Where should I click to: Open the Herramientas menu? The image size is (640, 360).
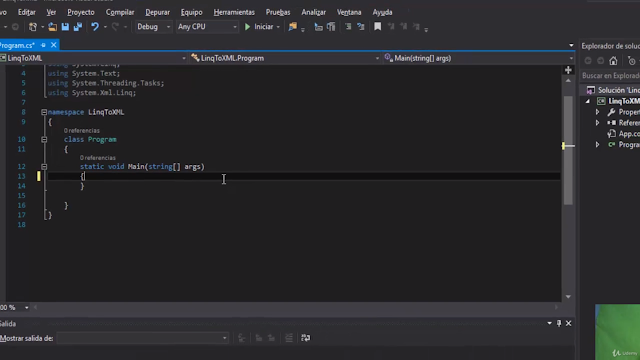[x=234, y=12]
